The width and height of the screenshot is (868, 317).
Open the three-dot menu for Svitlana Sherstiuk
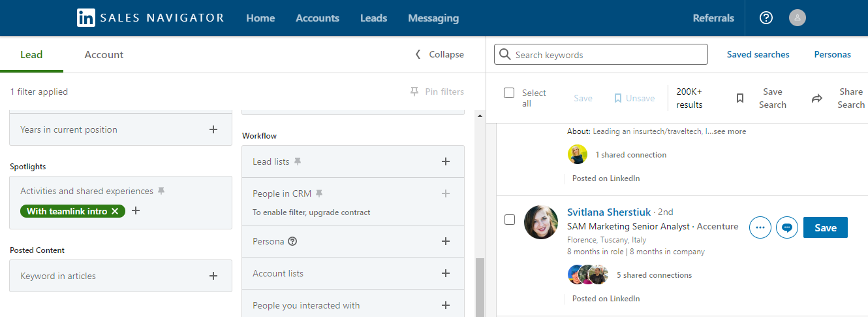(x=760, y=227)
